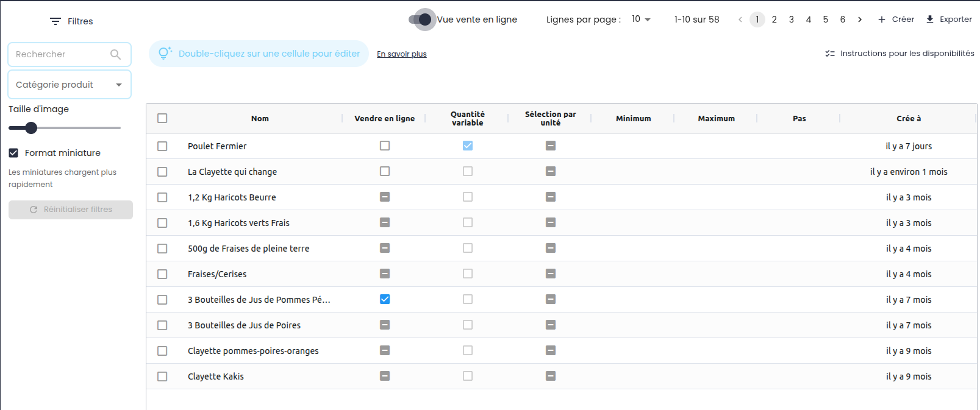Image resolution: width=980 pixels, height=410 pixels.
Task: Click the checklist icon for availability instructions
Action: pos(830,54)
